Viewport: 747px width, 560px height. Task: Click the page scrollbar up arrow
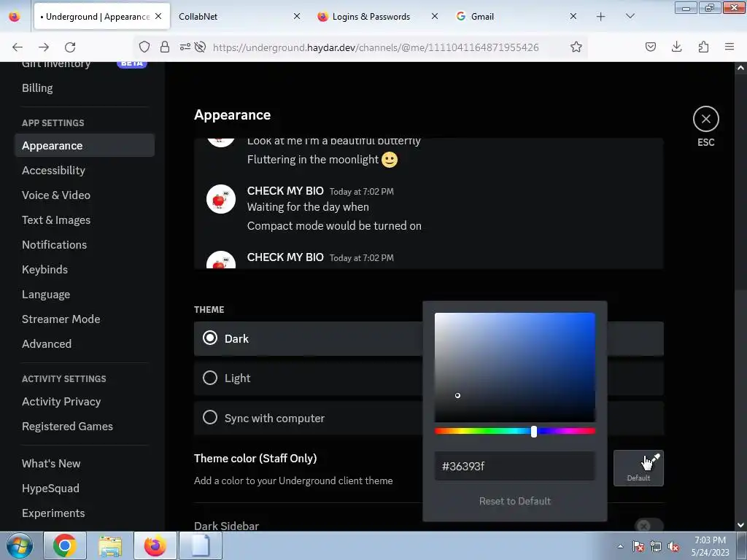(x=740, y=68)
